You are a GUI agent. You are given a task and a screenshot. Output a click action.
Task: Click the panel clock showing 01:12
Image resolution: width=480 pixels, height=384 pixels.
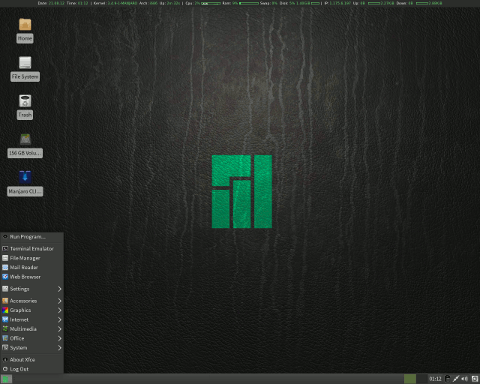[x=435, y=379]
